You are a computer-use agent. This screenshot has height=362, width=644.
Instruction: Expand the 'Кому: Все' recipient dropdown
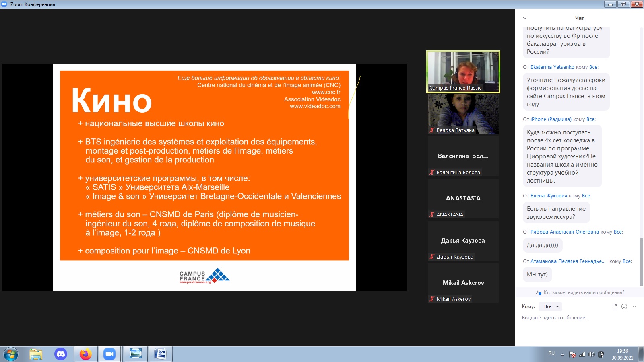pos(551,306)
